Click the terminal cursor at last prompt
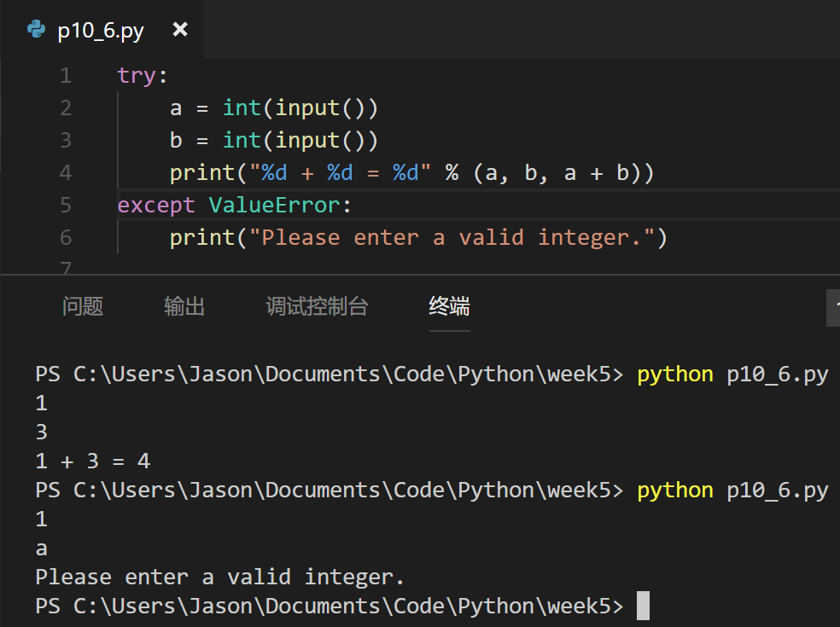Viewport: 840px width, 627px height. [x=643, y=606]
